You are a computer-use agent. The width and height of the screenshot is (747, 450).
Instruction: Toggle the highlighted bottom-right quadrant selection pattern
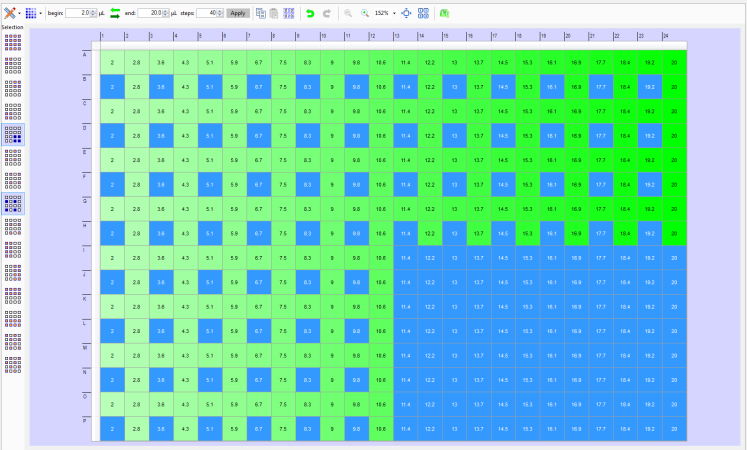coord(13,134)
